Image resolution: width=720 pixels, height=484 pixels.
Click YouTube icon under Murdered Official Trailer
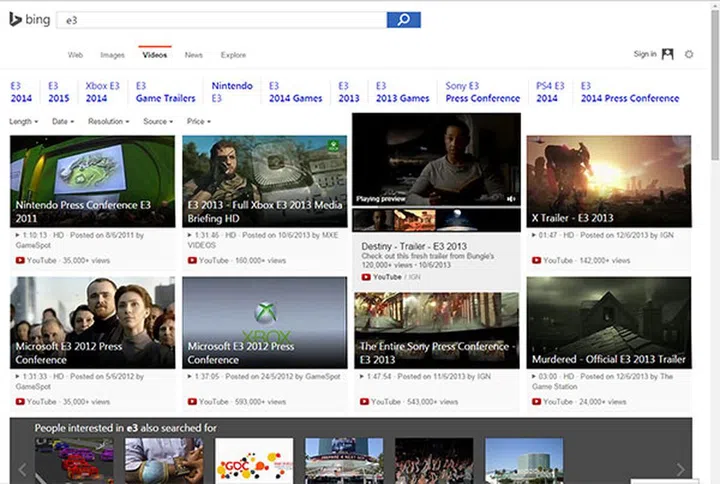pos(536,402)
